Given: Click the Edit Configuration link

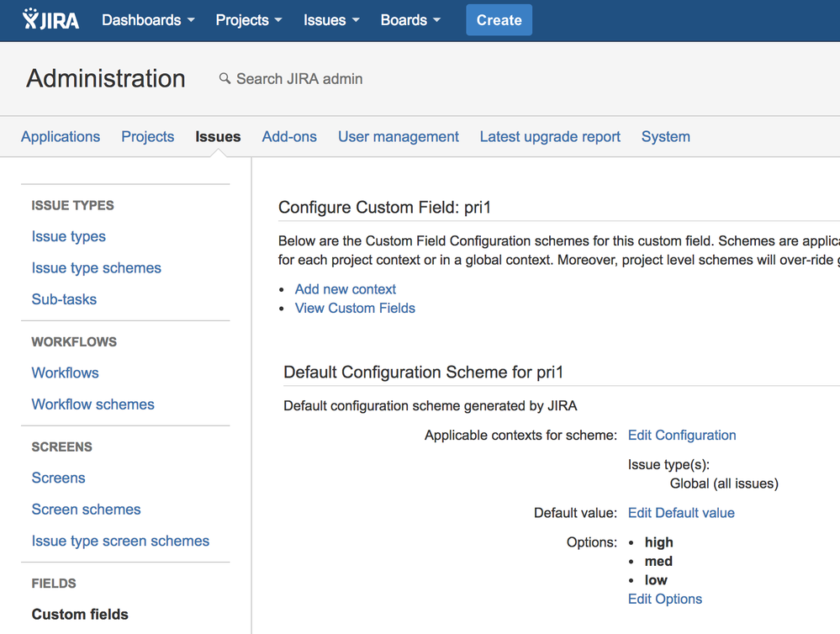Looking at the screenshot, I should pyautogui.click(x=682, y=436).
